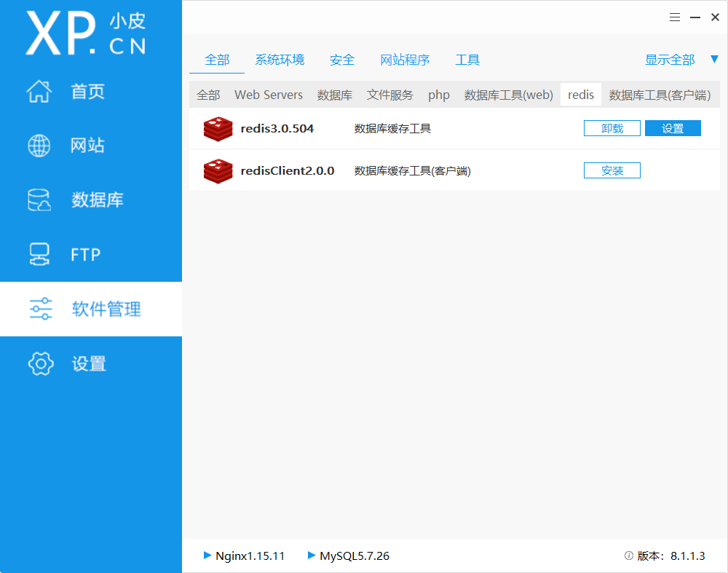Click the redis3.0.504 Redis icon
728x573 pixels.
tap(218, 128)
